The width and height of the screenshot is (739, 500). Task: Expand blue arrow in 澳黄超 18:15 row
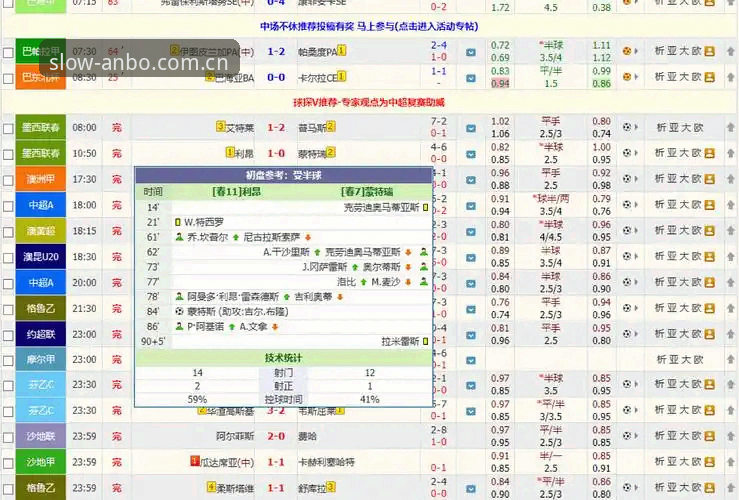[470, 232]
